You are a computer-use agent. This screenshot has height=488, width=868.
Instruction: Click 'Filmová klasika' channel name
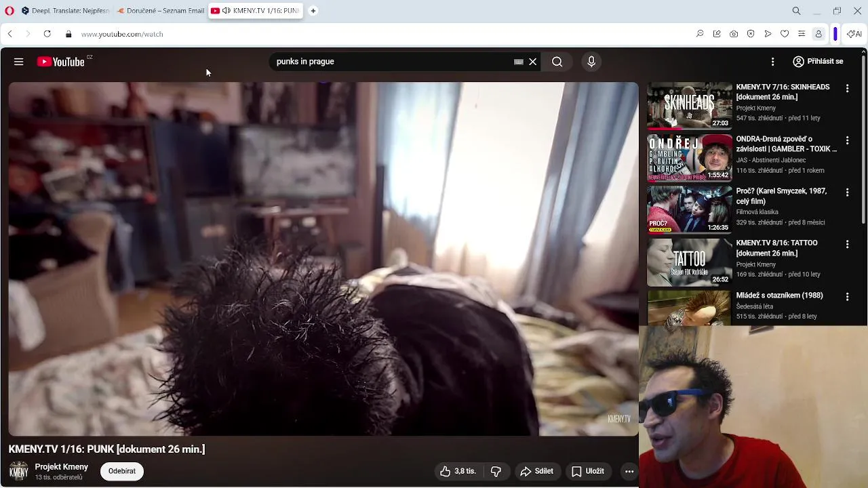coord(757,212)
